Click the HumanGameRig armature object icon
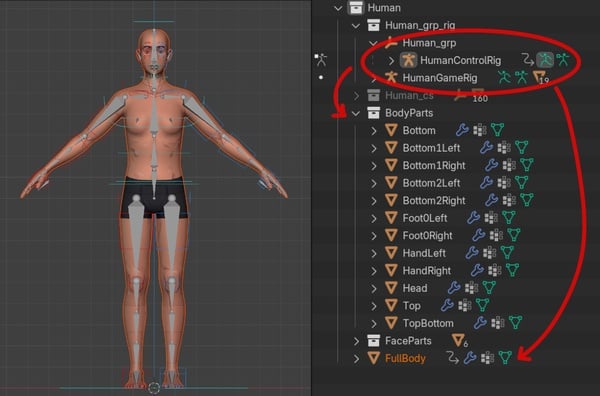 tap(390, 77)
